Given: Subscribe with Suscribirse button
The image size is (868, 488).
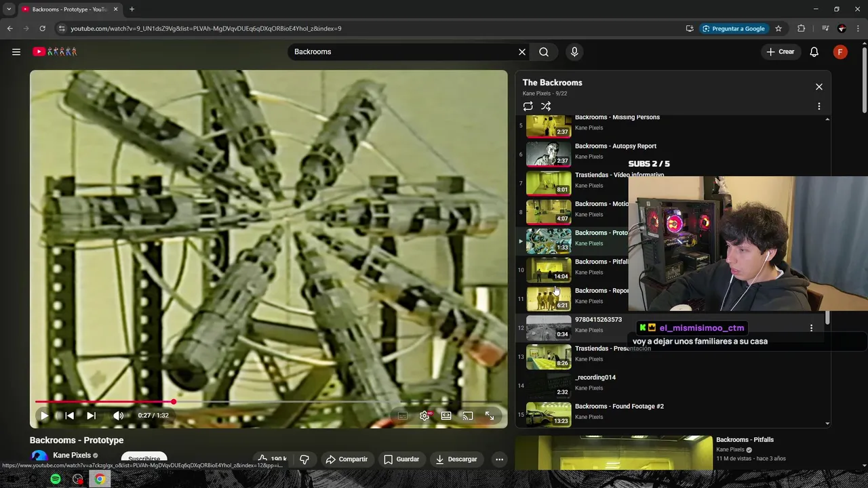Looking at the screenshot, I should coord(144,459).
